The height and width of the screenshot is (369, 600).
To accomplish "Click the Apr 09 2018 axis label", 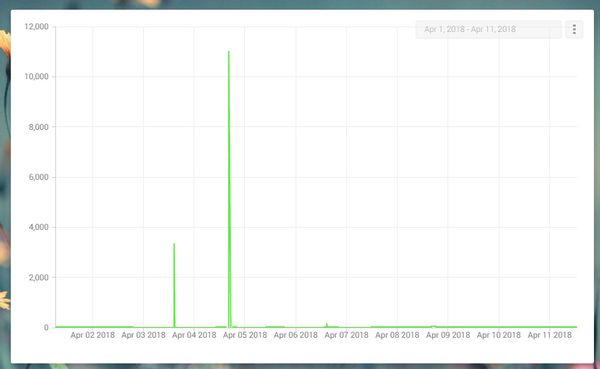I will tap(448, 335).
